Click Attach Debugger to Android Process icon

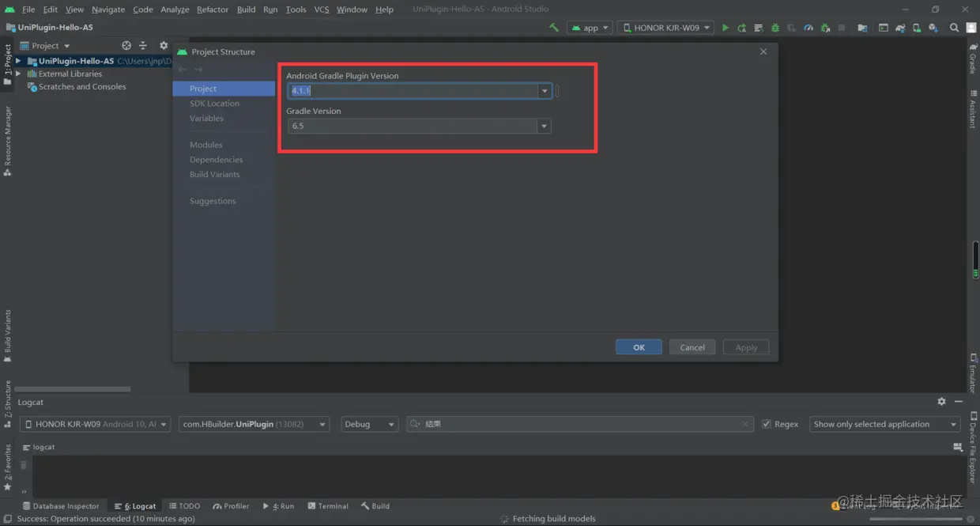(825, 28)
